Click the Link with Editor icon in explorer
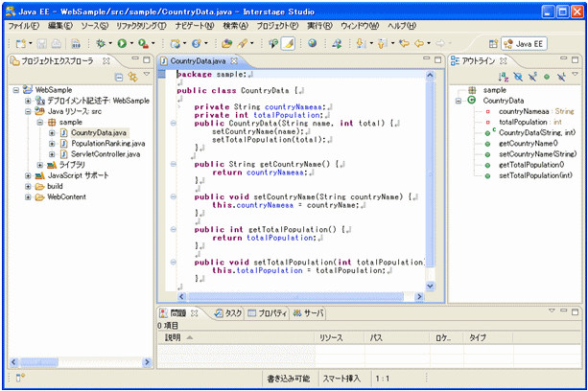 pyautogui.click(x=131, y=76)
